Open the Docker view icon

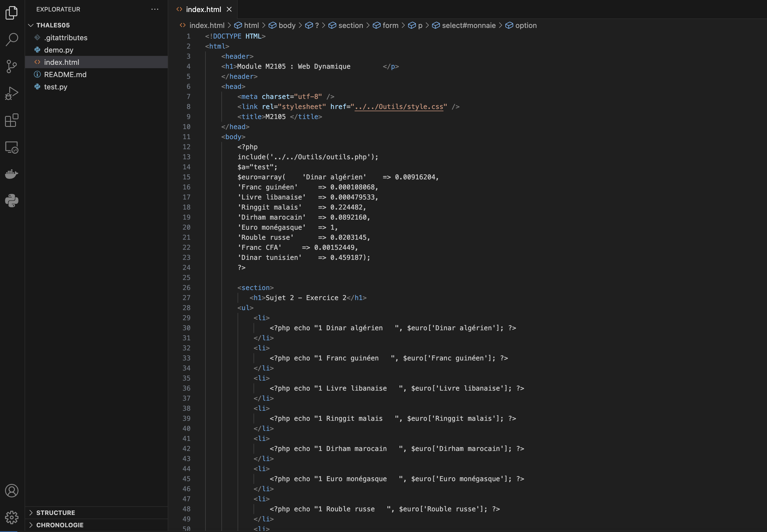pos(12,174)
